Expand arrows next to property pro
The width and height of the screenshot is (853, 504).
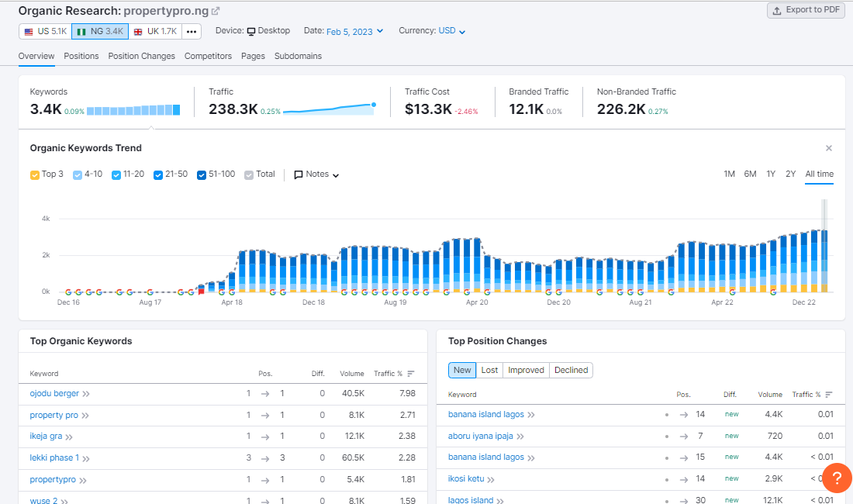(85, 416)
